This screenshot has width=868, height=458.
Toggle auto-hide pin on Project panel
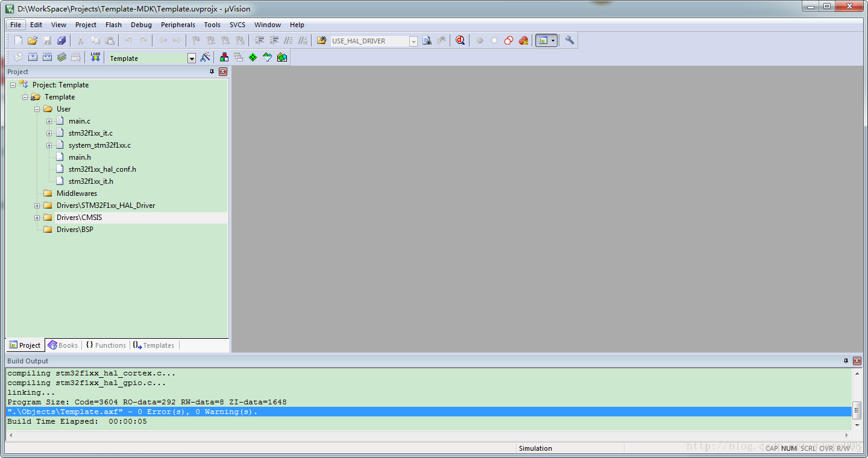pyautogui.click(x=212, y=72)
